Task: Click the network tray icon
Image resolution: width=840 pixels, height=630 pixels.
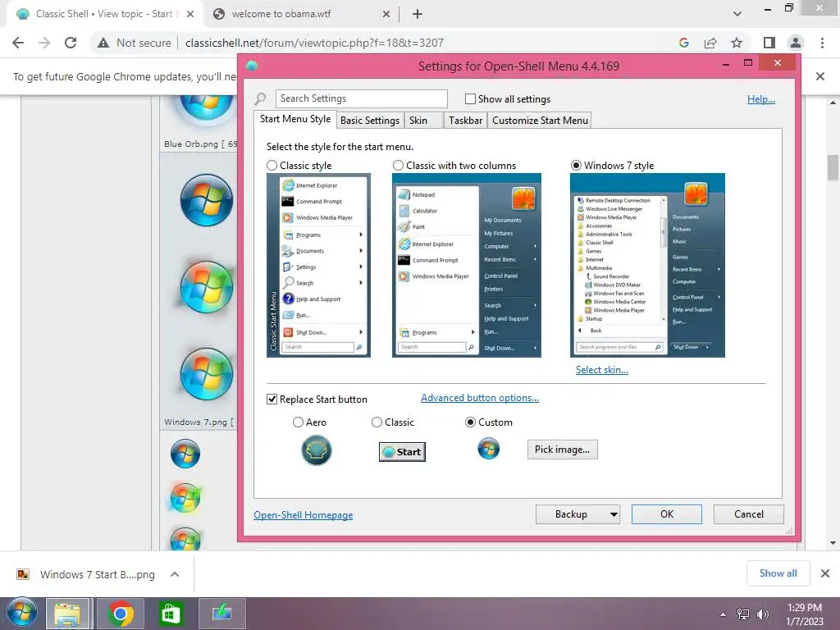Action: tap(743, 614)
